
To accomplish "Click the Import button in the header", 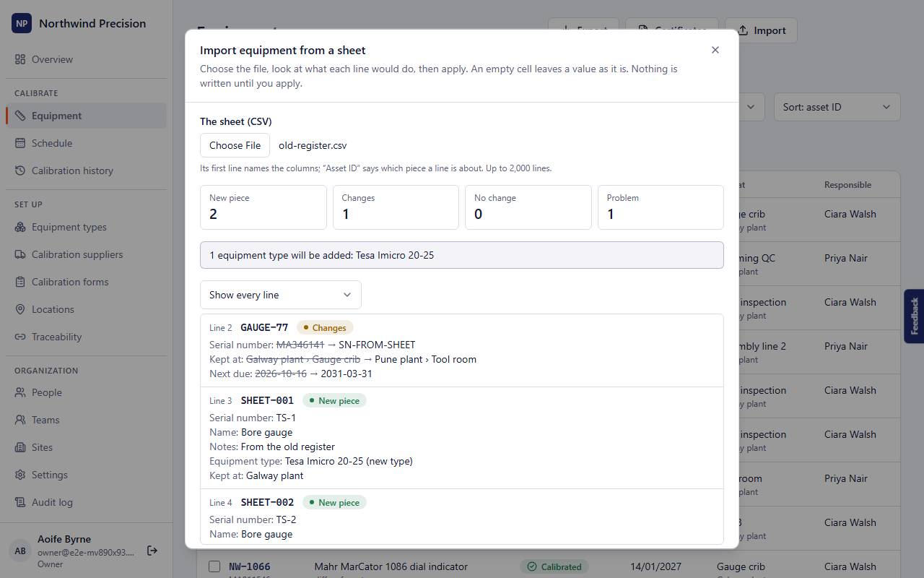I will (x=761, y=30).
